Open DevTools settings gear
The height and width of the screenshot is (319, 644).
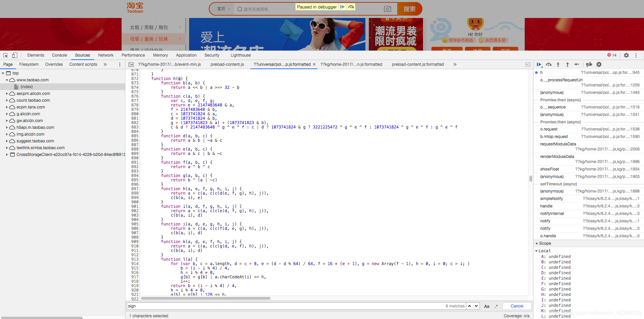626,55
